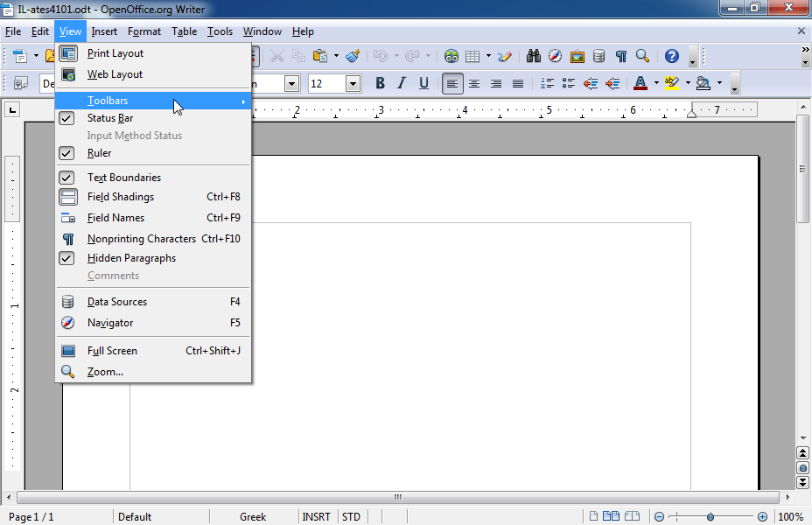
Task: Click the zoom out minus button
Action: pos(659,517)
